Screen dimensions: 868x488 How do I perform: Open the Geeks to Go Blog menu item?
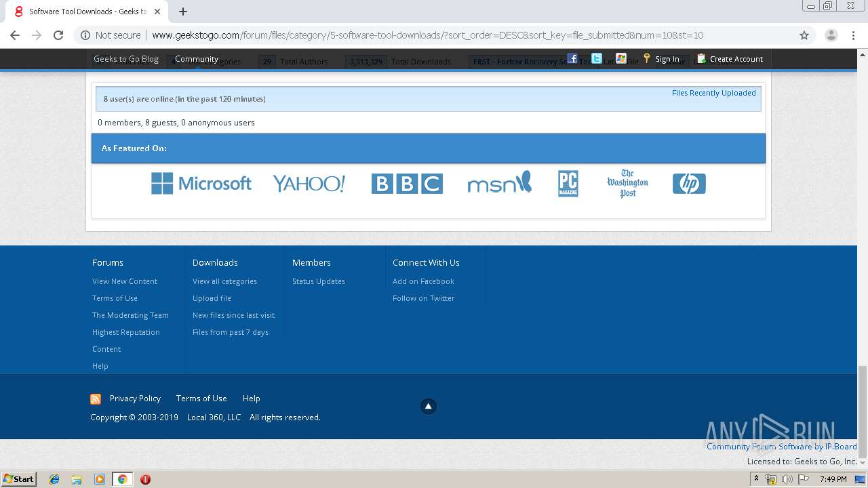point(126,59)
